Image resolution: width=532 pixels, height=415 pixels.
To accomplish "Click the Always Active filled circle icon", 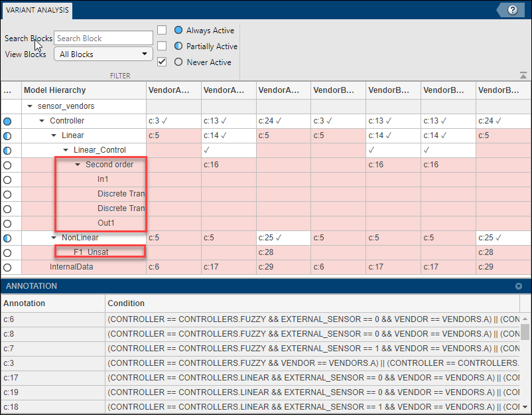I will coord(178,31).
